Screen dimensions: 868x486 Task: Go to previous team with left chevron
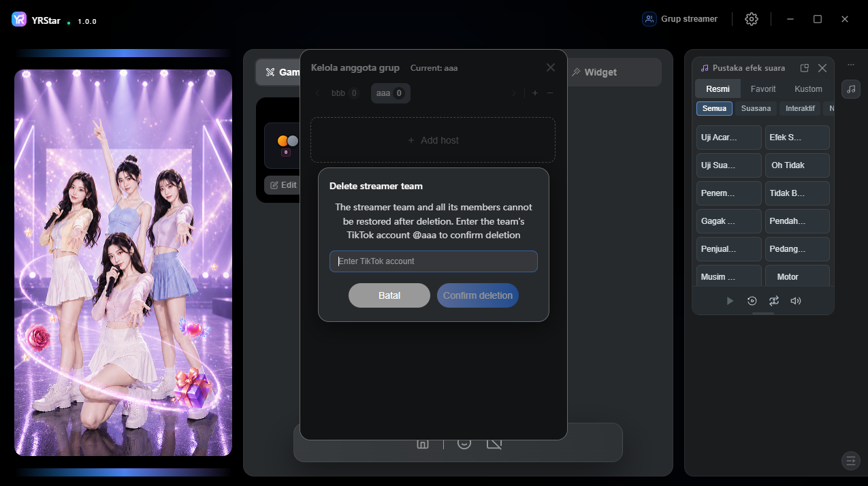(x=318, y=93)
